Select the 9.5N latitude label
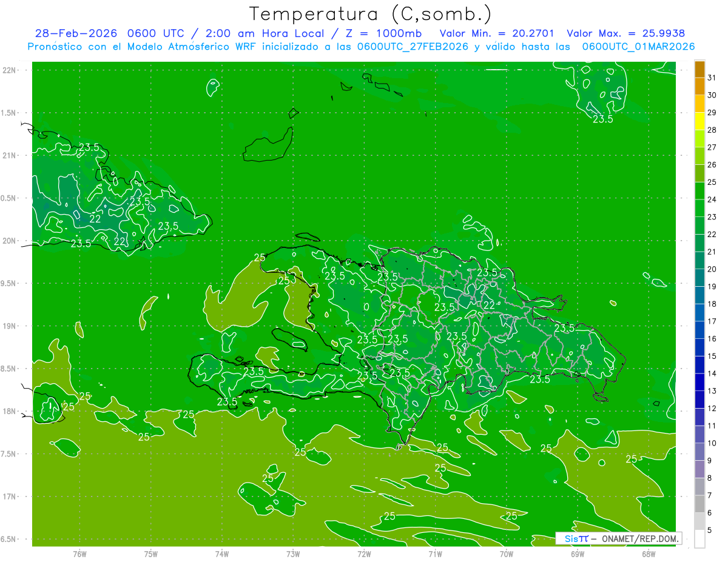Image resolution: width=728 pixels, height=562 pixels. tap(9, 284)
